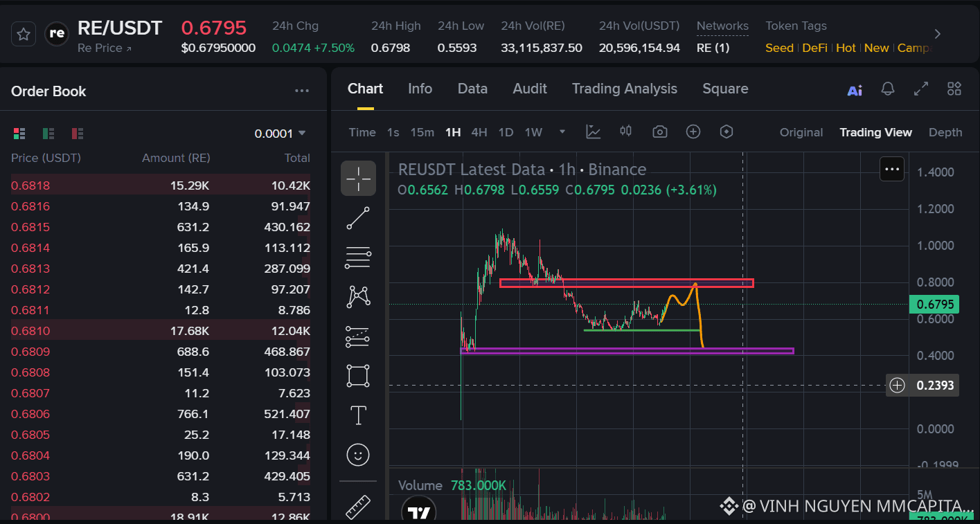Open the Info tab
980x524 pixels.
pos(420,89)
